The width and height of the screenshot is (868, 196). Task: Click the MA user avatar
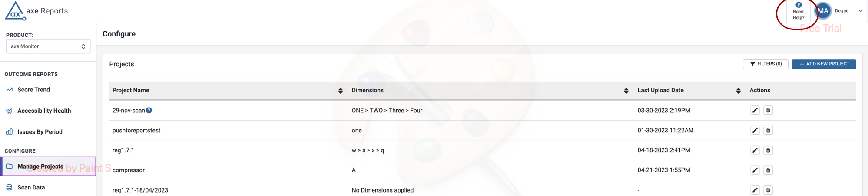(x=823, y=11)
